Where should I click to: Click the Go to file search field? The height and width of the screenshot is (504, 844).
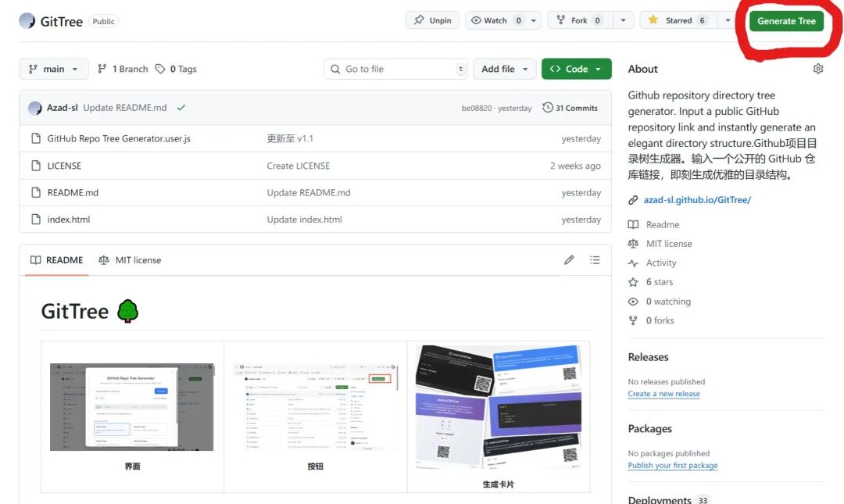(395, 69)
